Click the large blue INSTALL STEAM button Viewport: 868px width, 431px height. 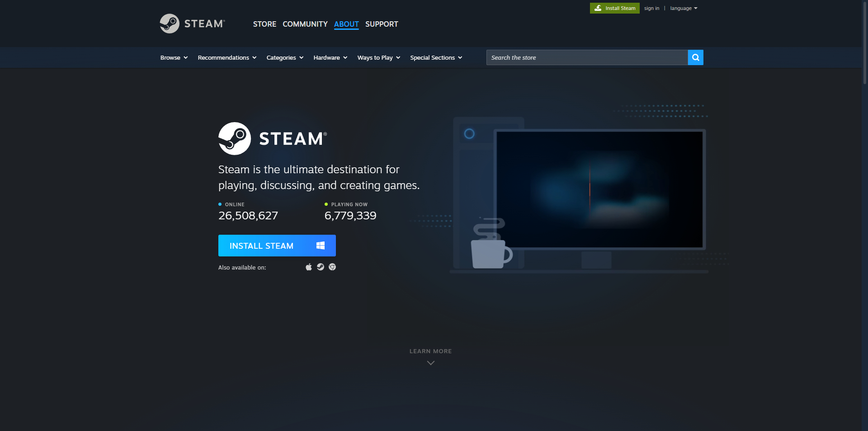click(277, 246)
